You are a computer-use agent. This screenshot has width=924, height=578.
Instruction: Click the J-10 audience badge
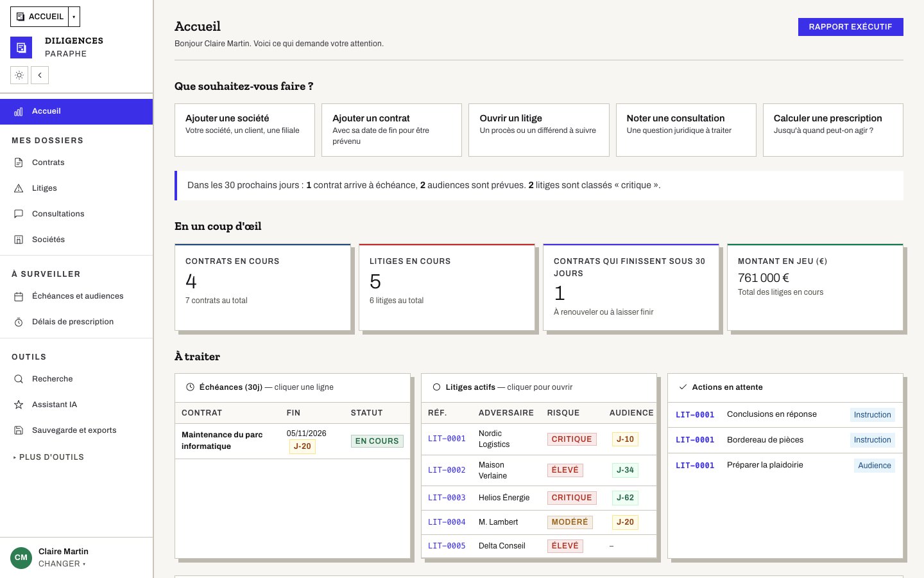point(625,439)
